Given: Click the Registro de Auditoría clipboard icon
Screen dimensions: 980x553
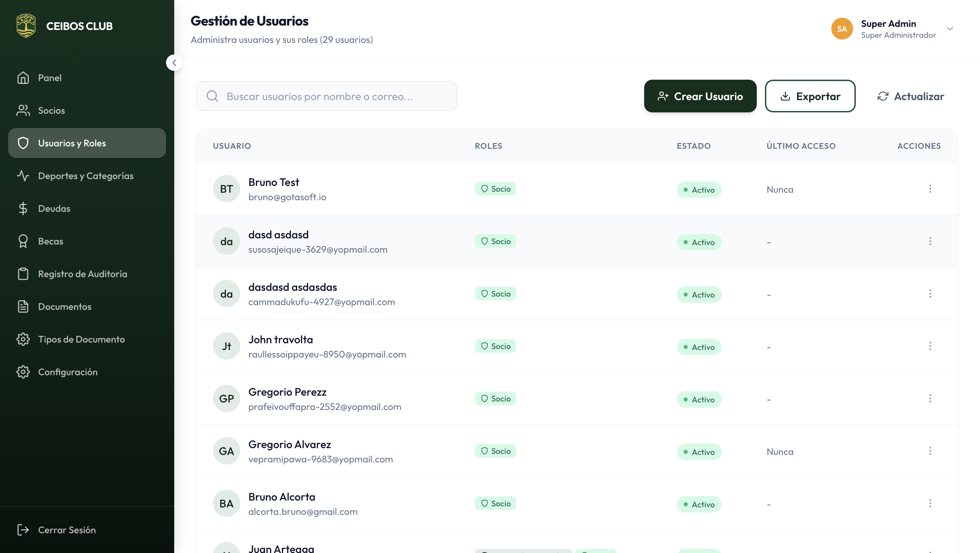Looking at the screenshot, I should click(x=23, y=274).
